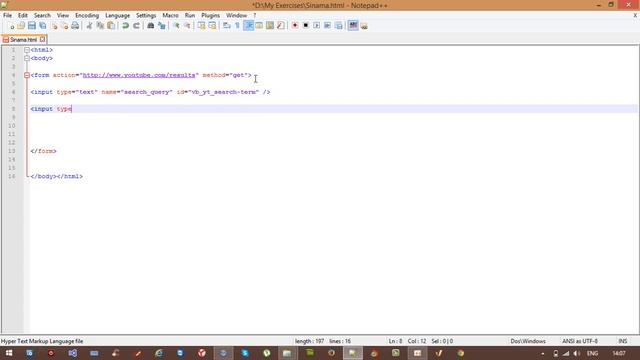Open the ? help menu
The width and height of the screenshot is (640, 360).
click(255, 16)
